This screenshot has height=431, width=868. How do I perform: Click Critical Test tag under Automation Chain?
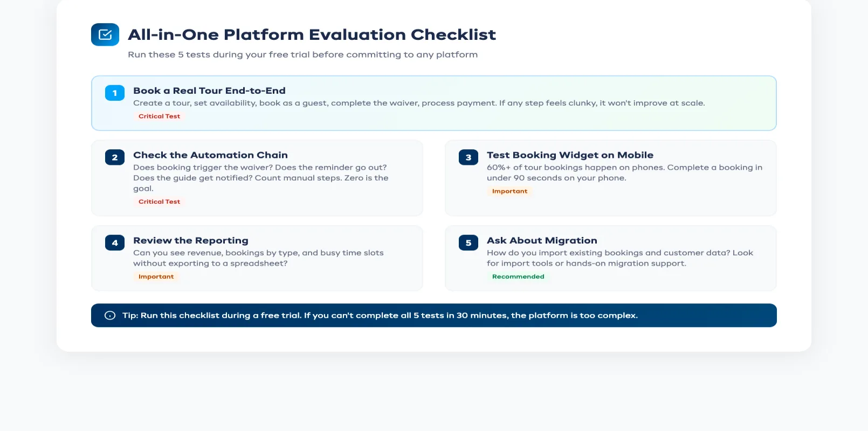159,201
